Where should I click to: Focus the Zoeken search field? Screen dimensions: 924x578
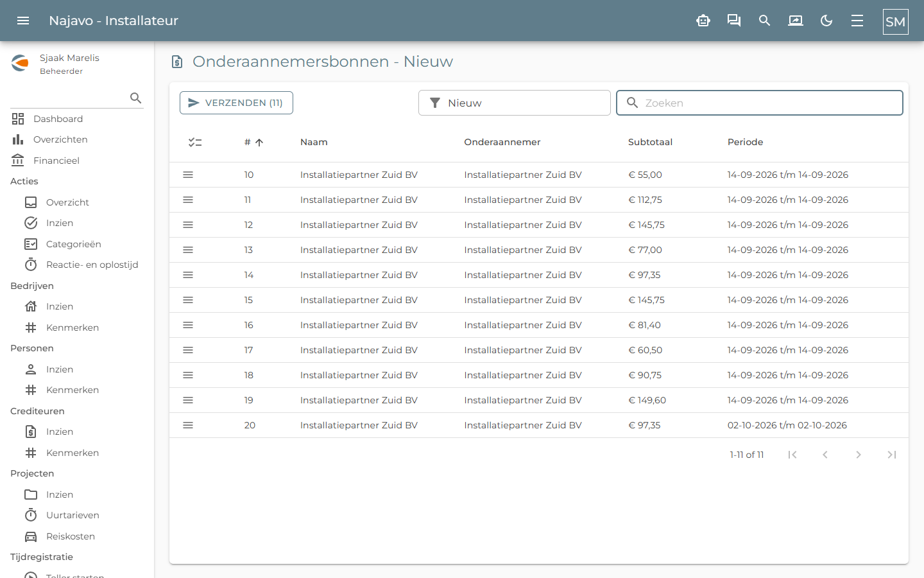[760, 103]
